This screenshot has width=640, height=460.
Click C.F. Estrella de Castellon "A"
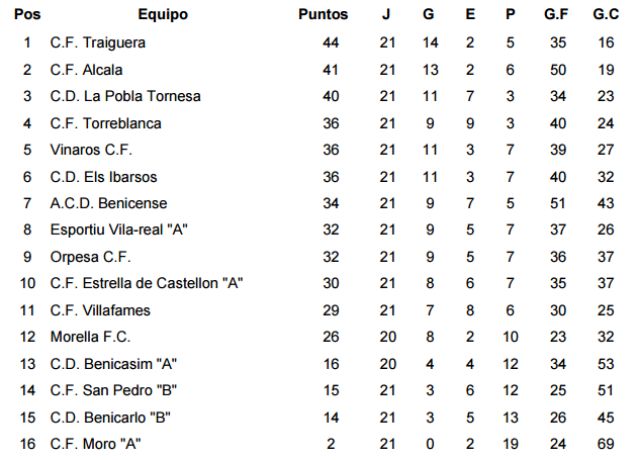(147, 283)
